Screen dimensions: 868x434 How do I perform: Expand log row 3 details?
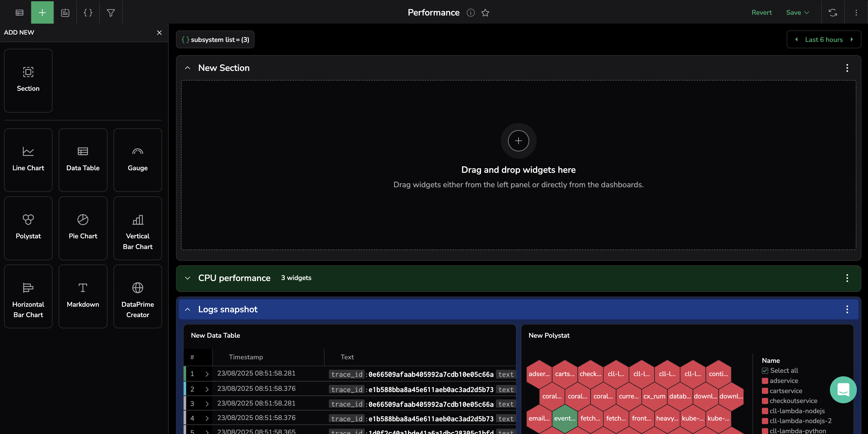(x=207, y=404)
